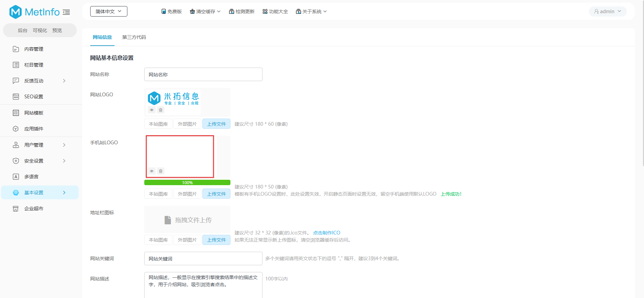Follow the 点击制作ICO link
This screenshot has height=298, width=644.
coord(326,233)
